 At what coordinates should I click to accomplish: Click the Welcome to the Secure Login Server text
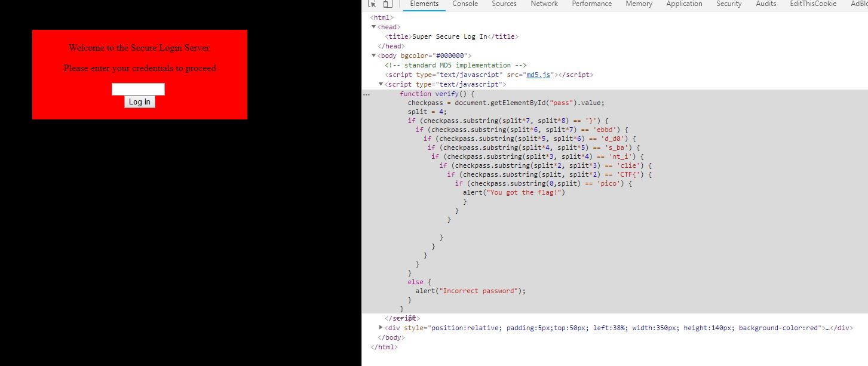tap(139, 48)
